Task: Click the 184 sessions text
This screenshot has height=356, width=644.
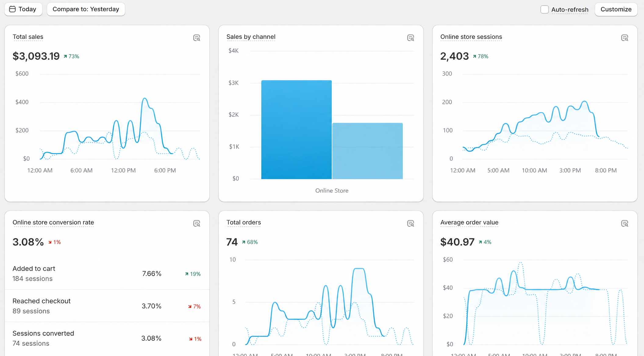Action: (x=32, y=279)
